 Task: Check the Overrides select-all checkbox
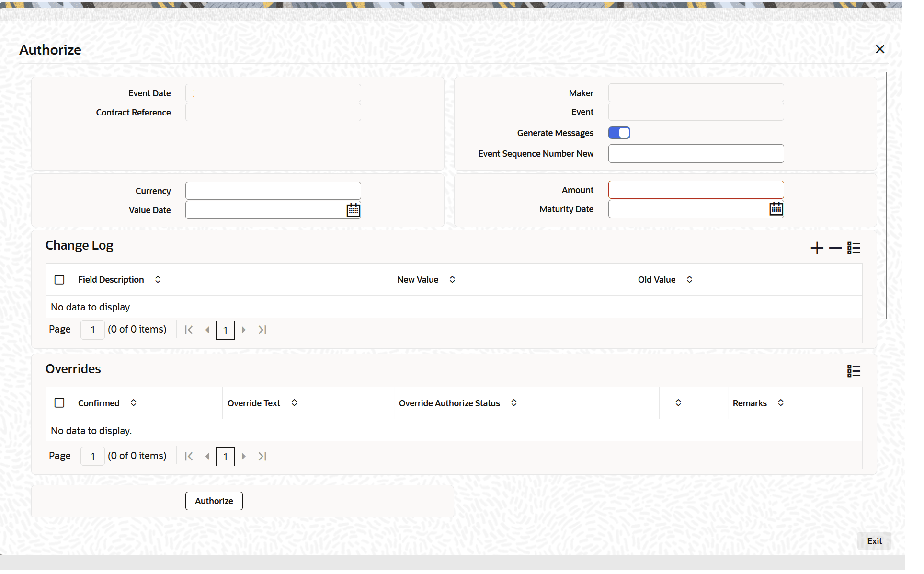point(59,403)
